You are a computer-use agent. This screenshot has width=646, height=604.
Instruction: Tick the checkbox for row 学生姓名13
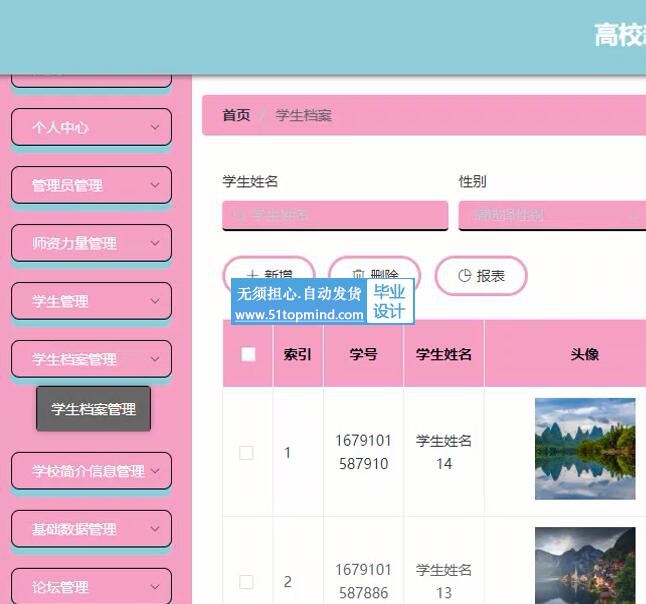click(x=246, y=582)
